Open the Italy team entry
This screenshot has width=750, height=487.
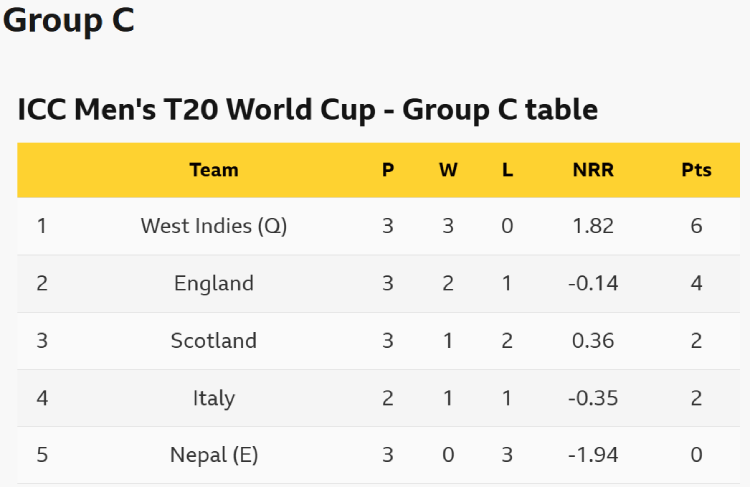coord(214,398)
